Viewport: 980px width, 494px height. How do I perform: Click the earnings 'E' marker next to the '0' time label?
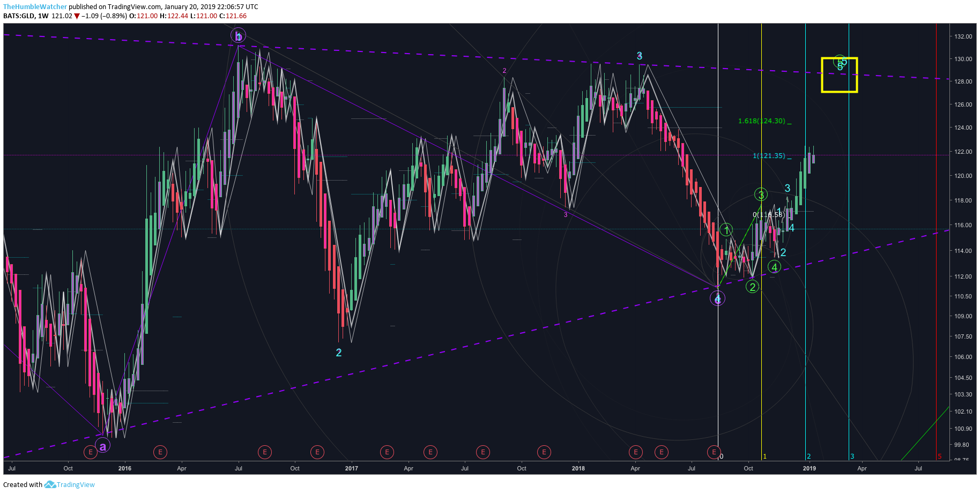[714, 452]
